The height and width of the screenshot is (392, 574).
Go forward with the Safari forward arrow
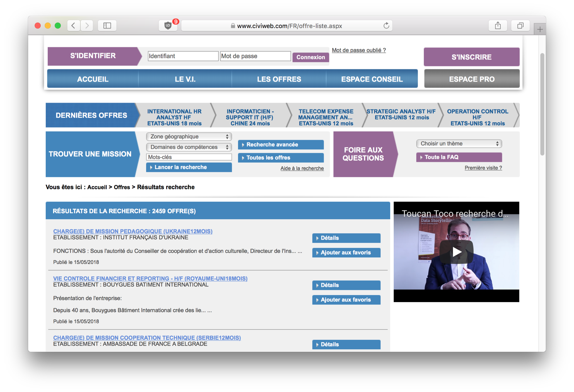pos(87,26)
